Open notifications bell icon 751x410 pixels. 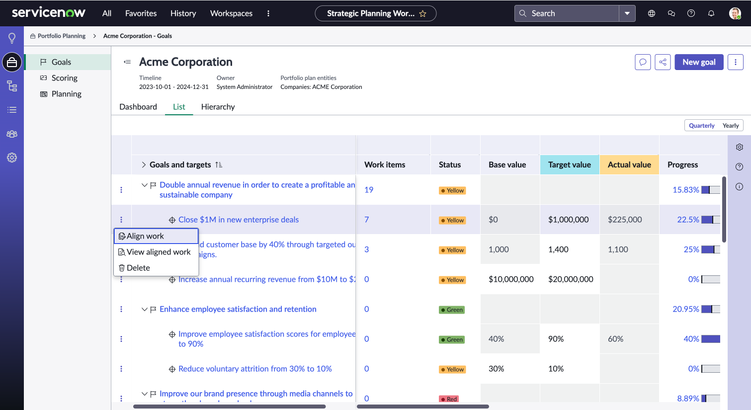711,13
